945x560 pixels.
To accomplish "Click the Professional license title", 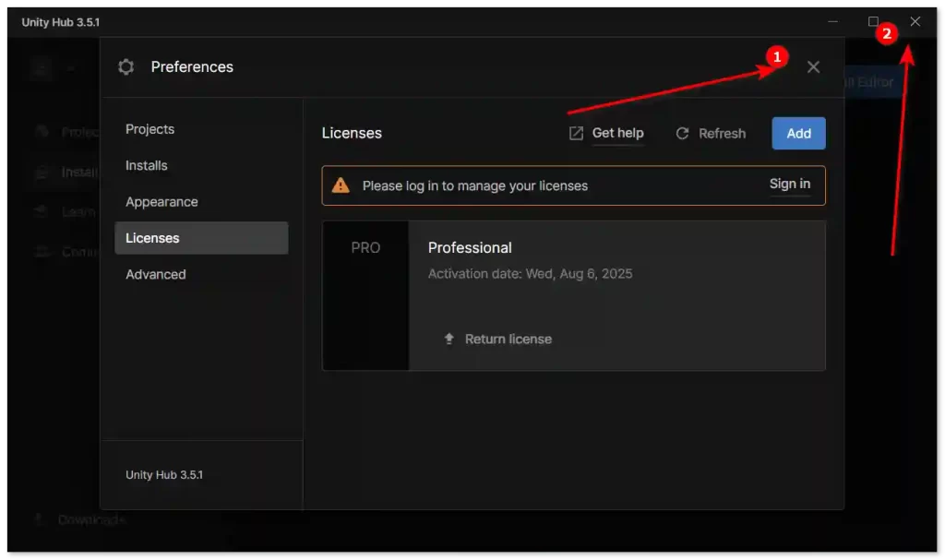I will pyautogui.click(x=470, y=248).
